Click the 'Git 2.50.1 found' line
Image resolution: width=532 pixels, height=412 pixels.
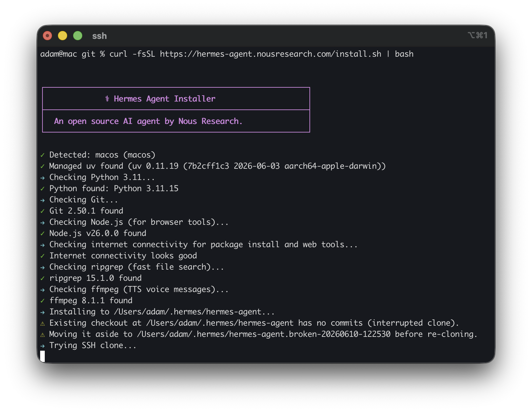click(86, 211)
